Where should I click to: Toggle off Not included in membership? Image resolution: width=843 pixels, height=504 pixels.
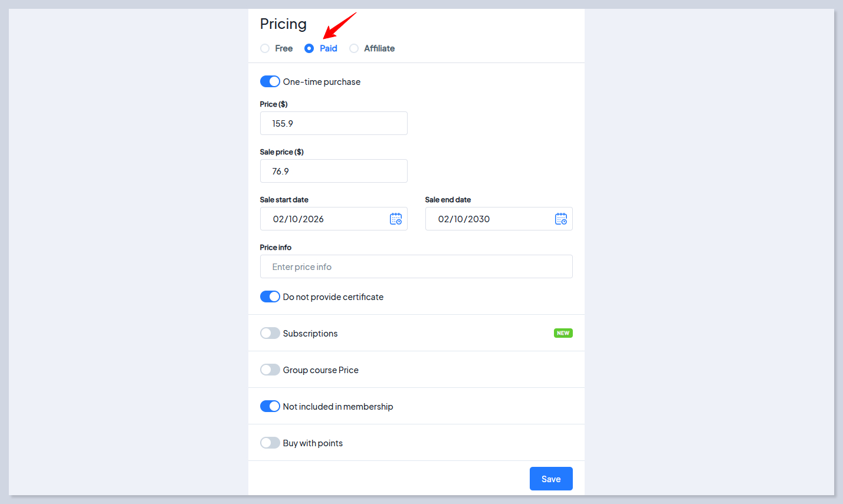[270, 406]
